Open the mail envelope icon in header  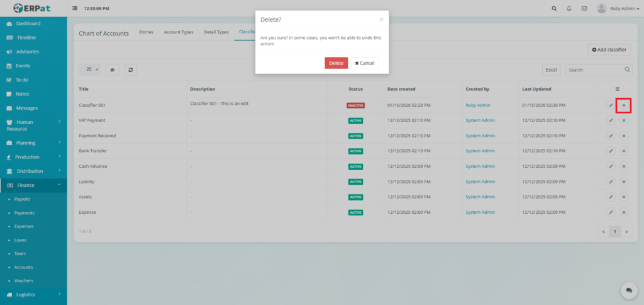point(584,9)
